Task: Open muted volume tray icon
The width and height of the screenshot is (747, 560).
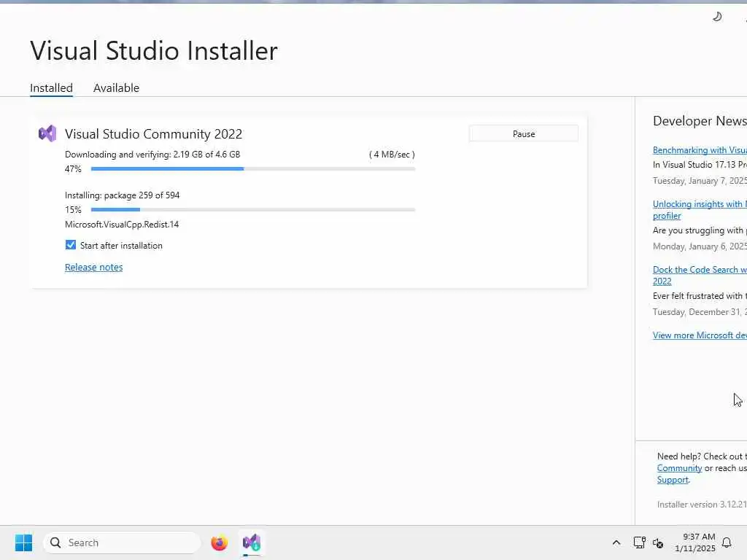Action: (x=658, y=542)
